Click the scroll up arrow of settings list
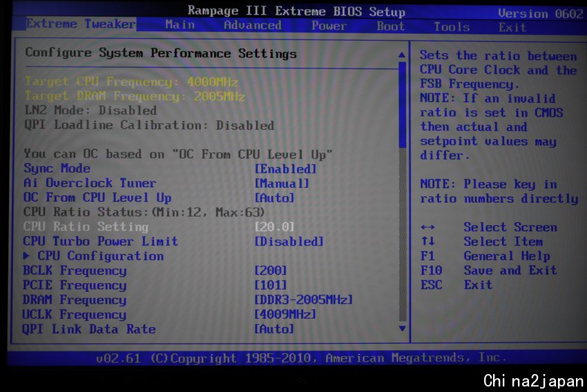 pyautogui.click(x=402, y=55)
